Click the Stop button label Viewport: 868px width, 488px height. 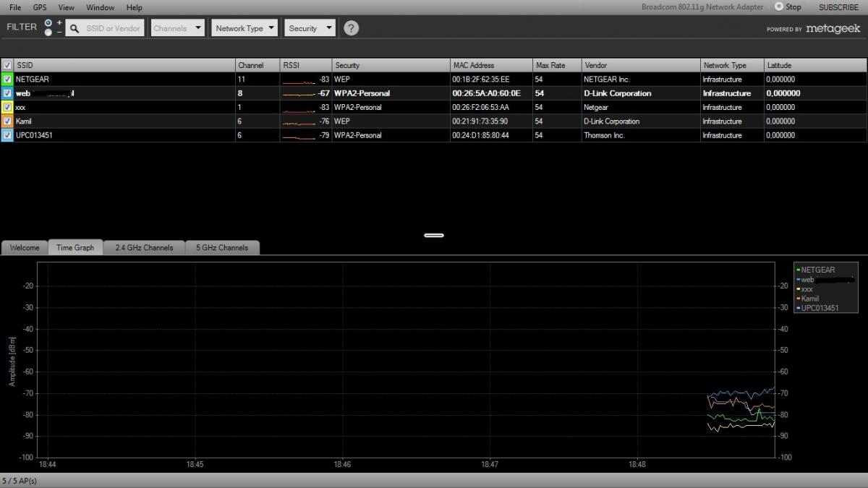pyautogui.click(x=793, y=7)
